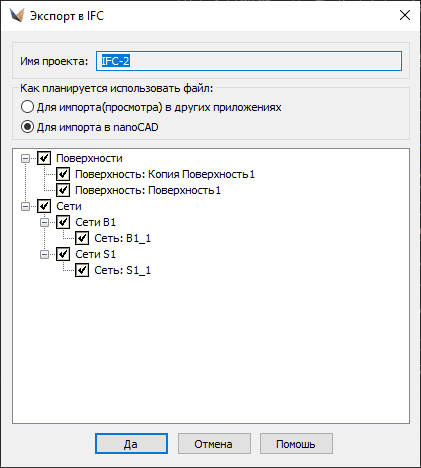Viewport: 421px width, 468px height.
Task: Click the Имя проекта input field
Action: 249,61
